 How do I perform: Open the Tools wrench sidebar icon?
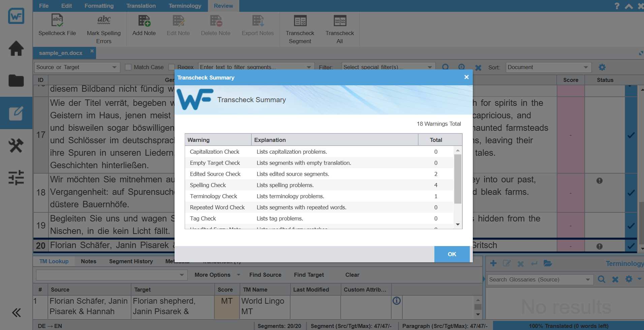point(16,145)
